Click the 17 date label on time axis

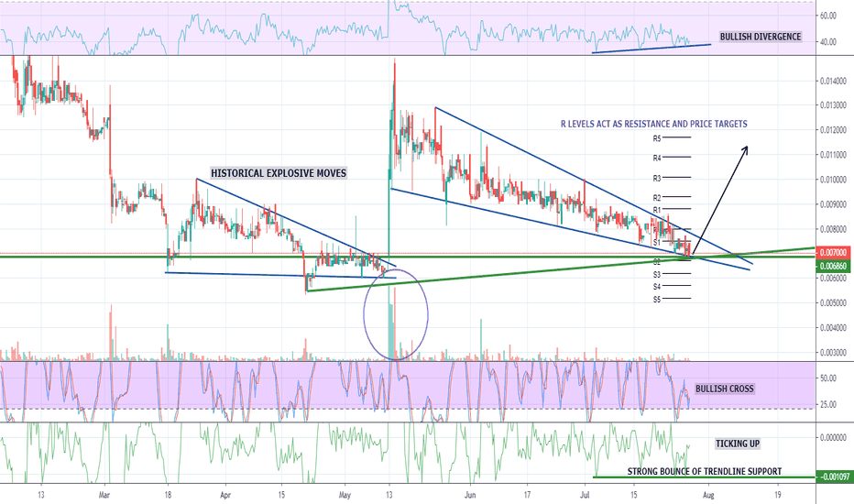pyautogui.click(x=527, y=495)
